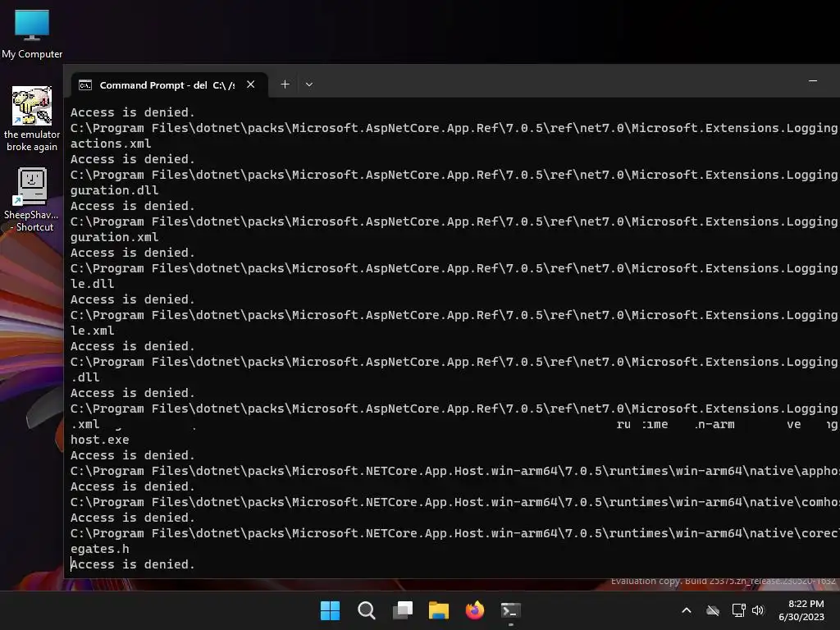The image size is (840, 630).
Task: Click the 'host.exe' output line
Action: pos(99,440)
